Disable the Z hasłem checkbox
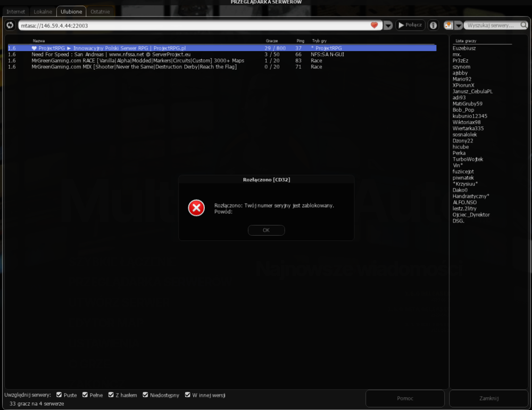The image size is (532, 410). pos(111,395)
